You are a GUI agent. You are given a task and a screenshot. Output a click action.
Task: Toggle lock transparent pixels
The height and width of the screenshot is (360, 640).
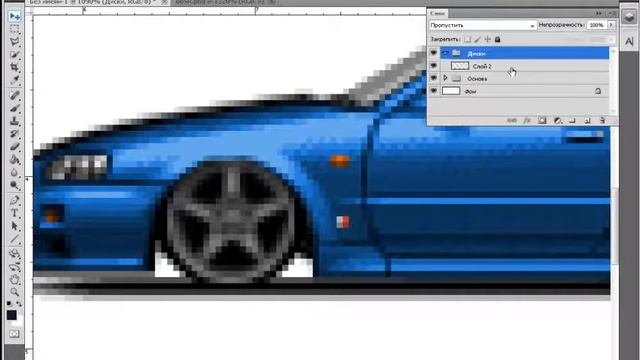467,39
